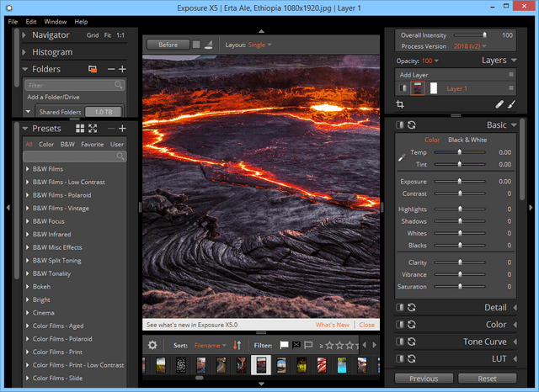Click the plus icon in Folders panel
This screenshot has width=539, height=392.
pyautogui.click(x=122, y=68)
